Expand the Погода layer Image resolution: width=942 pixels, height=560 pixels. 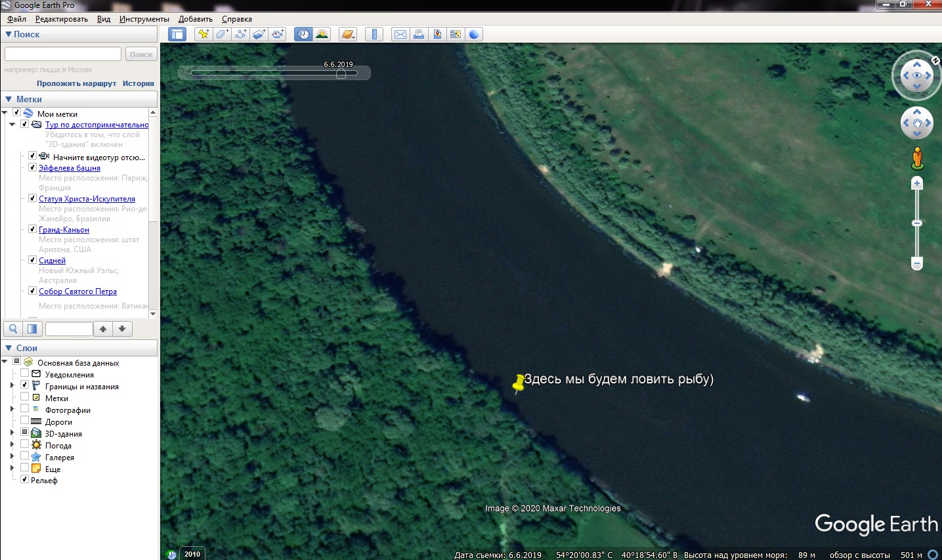[12, 444]
